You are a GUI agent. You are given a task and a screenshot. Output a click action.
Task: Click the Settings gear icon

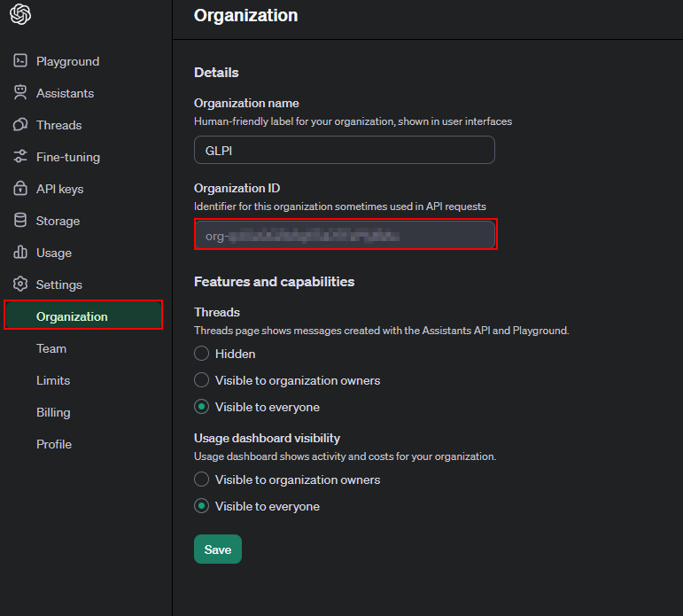20,285
